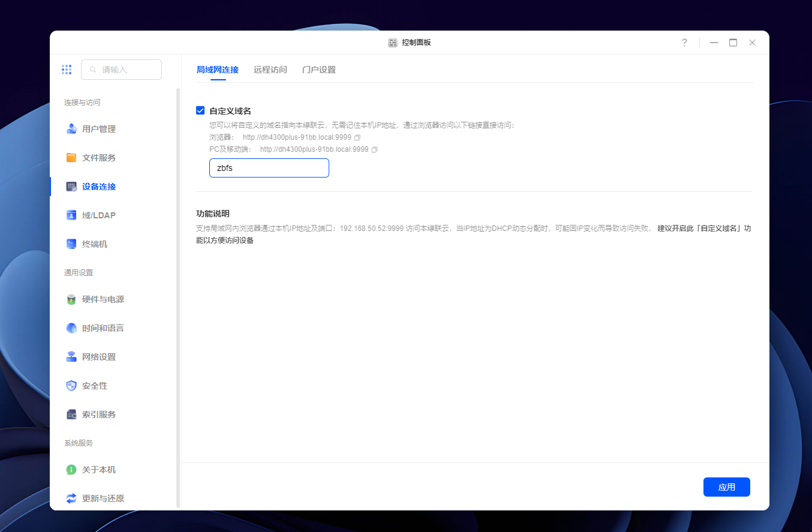Click the 终端机 terminal icon
Screen dimensions: 812x532
point(71,244)
